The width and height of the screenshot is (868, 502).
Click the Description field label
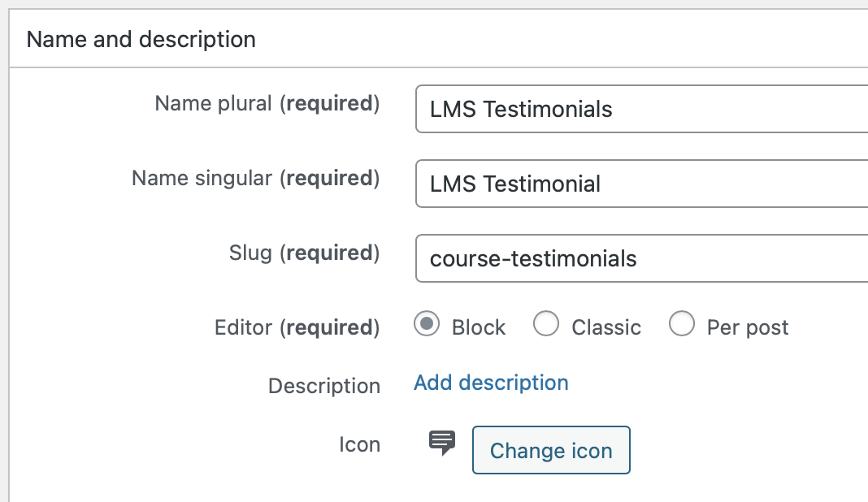point(324,386)
